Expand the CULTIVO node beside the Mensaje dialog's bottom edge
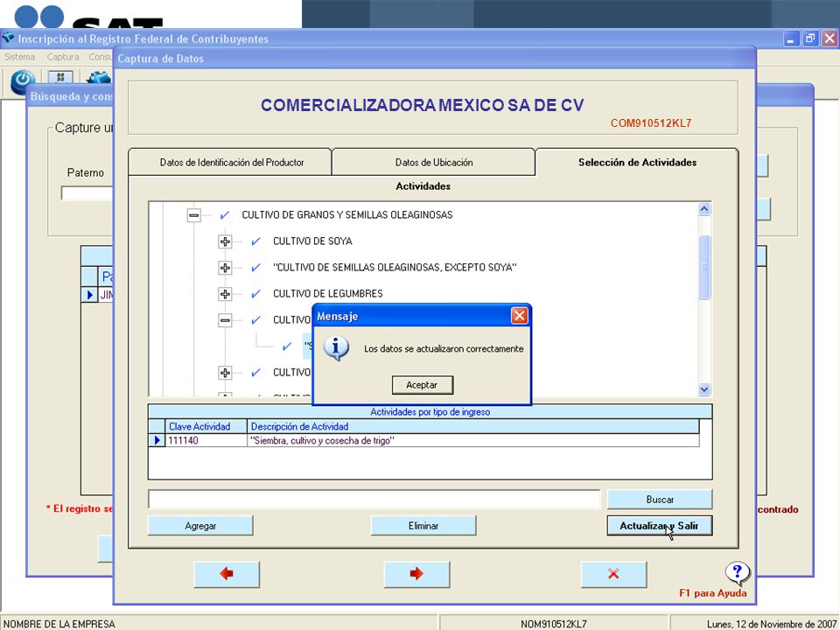 (x=225, y=373)
